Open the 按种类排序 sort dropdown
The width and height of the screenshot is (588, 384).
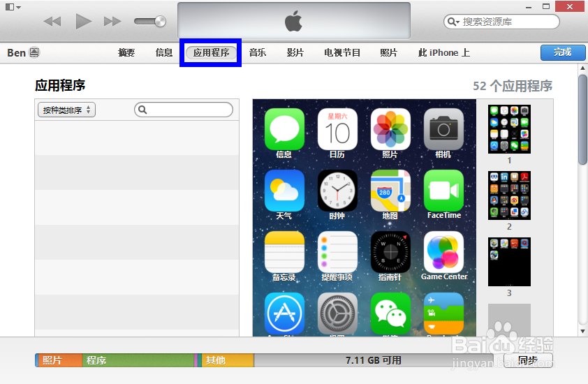click(x=66, y=110)
